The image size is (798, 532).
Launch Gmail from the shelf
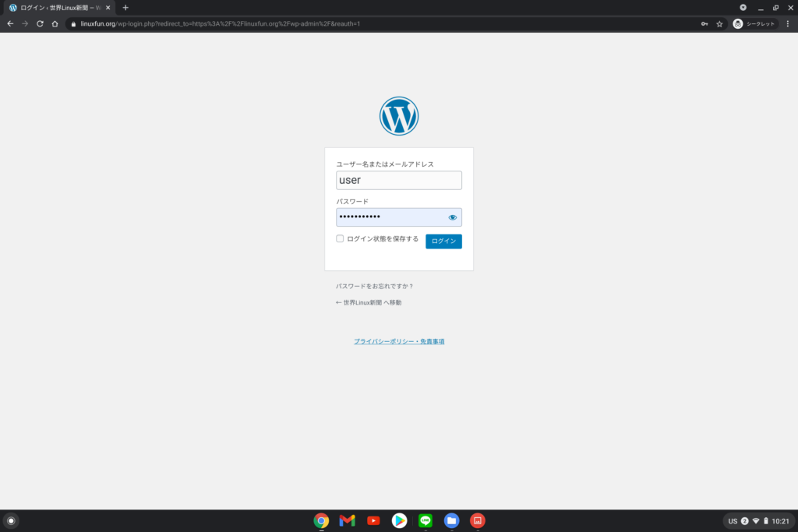point(347,521)
